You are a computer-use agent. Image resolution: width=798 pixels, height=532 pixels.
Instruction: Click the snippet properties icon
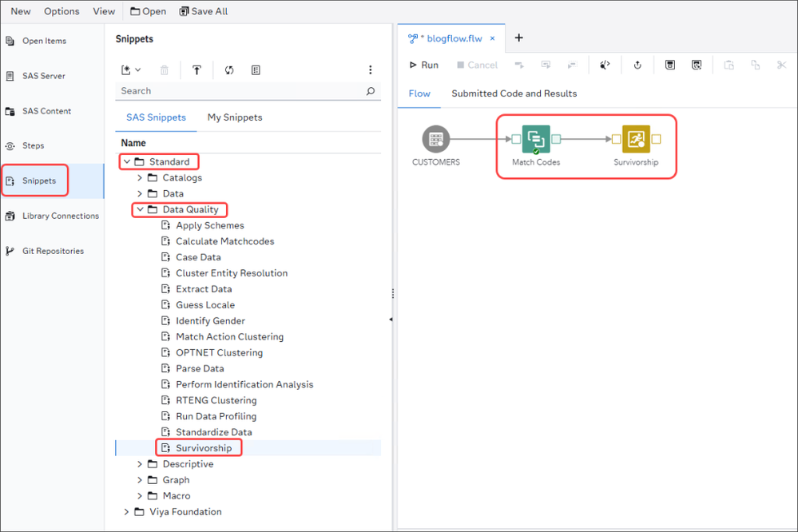256,70
